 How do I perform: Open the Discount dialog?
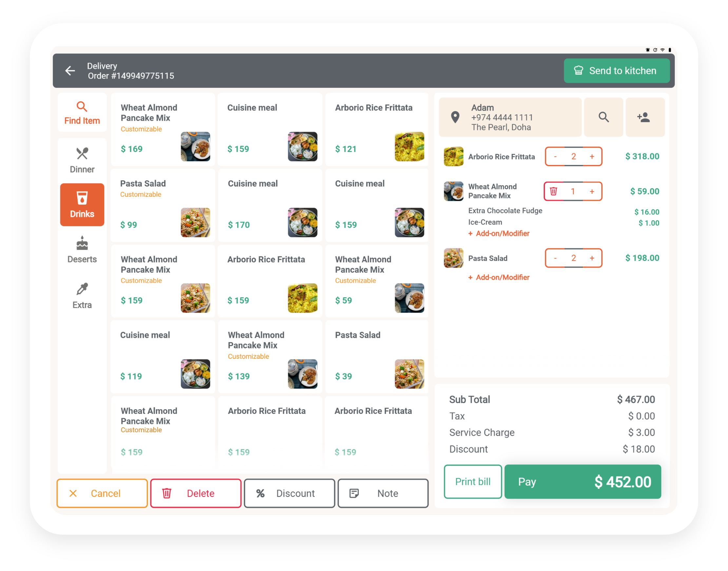pyautogui.click(x=289, y=493)
